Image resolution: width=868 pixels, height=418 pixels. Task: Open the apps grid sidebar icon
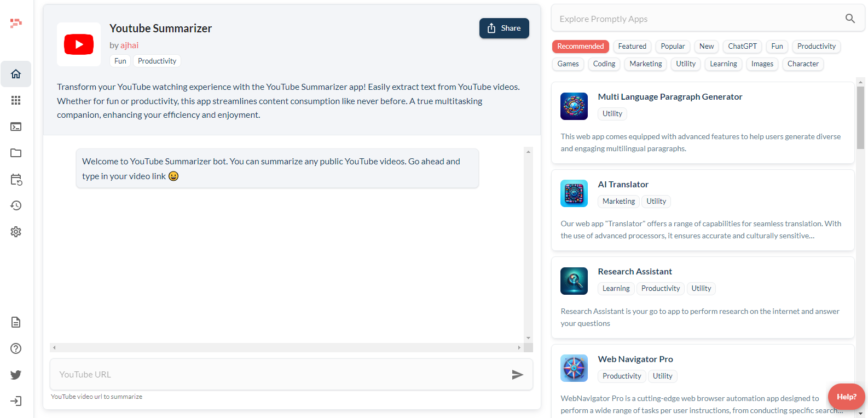pyautogui.click(x=16, y=100)
